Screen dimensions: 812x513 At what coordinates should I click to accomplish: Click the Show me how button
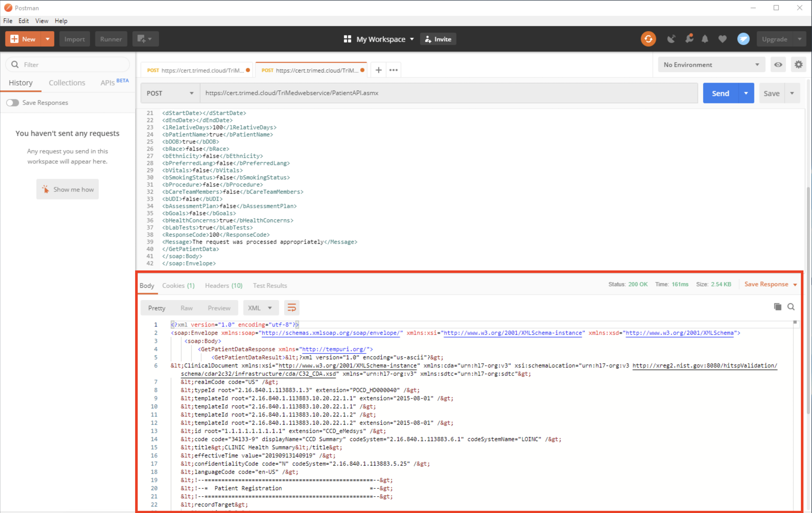pyautogui.click(x=67, y=189)
